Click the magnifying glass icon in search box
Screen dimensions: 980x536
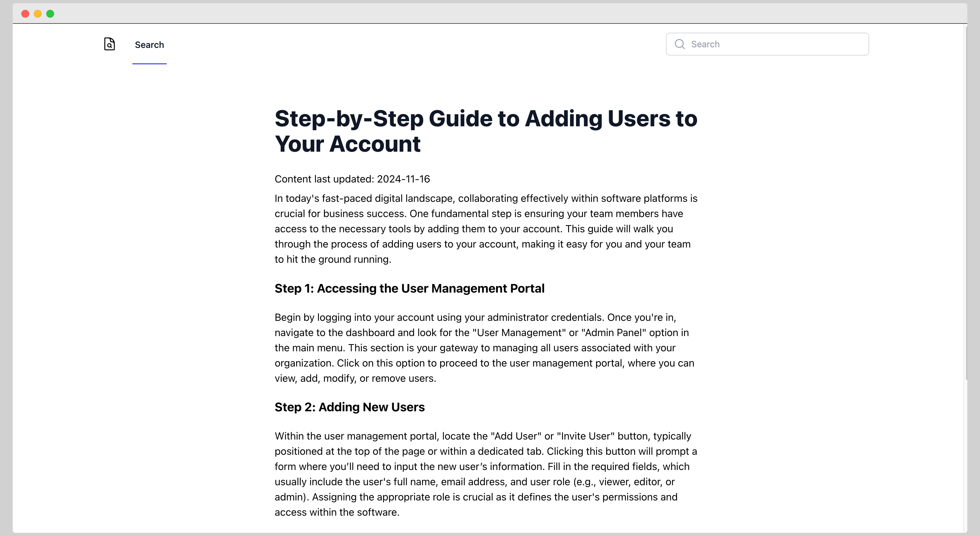[680, 44]
